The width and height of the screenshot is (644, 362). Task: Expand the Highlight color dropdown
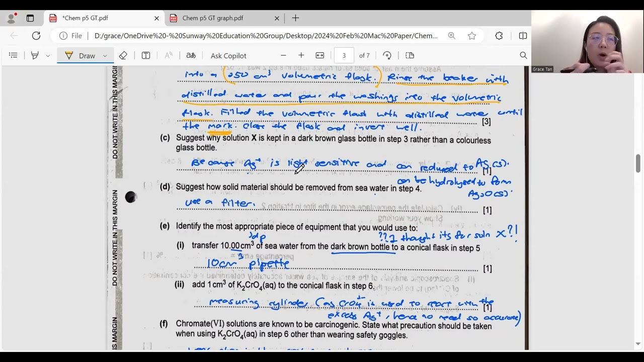pyautogui.click(x=48, y=55)
